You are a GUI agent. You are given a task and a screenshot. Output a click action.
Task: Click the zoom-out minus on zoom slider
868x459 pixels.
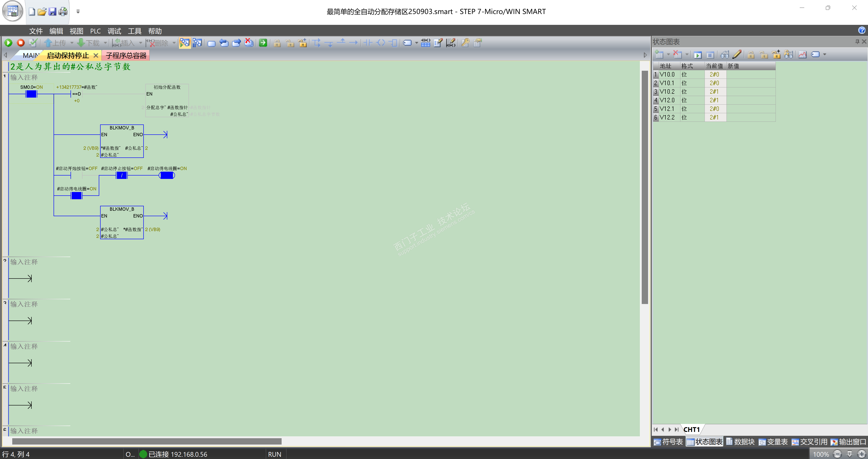[x=837, y=454]
